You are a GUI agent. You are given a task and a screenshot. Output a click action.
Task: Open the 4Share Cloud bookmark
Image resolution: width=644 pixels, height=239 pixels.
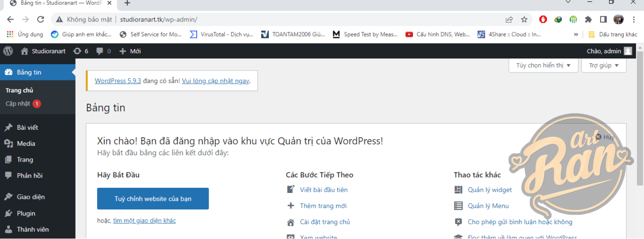(509, 34)
